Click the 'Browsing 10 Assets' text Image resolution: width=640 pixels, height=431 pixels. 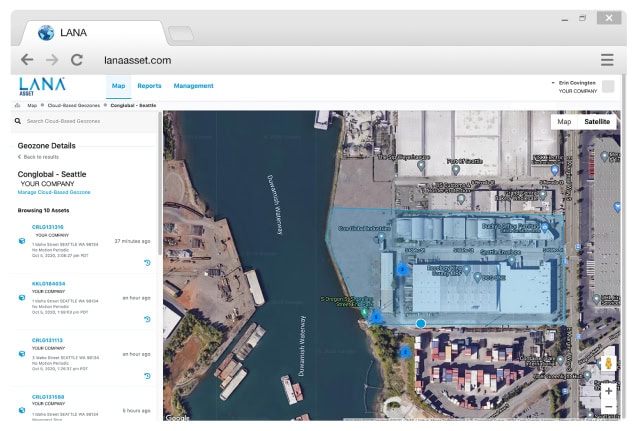(43, 211)
